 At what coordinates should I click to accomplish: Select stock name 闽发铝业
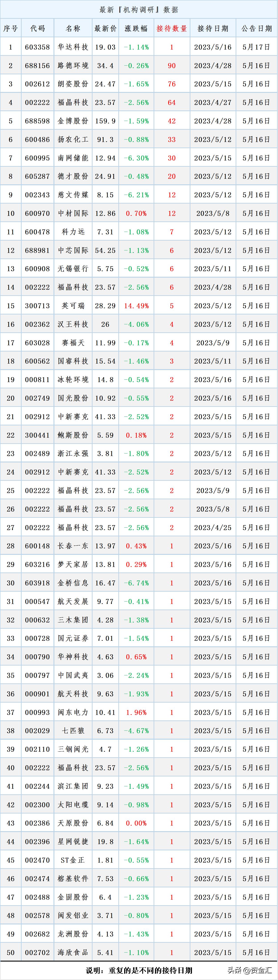[x=73, y=916]
